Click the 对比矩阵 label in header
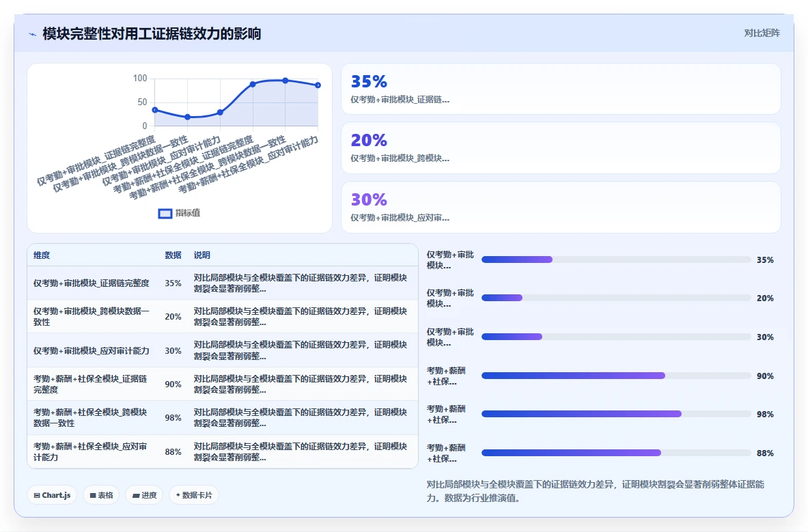 coord(762,33)
